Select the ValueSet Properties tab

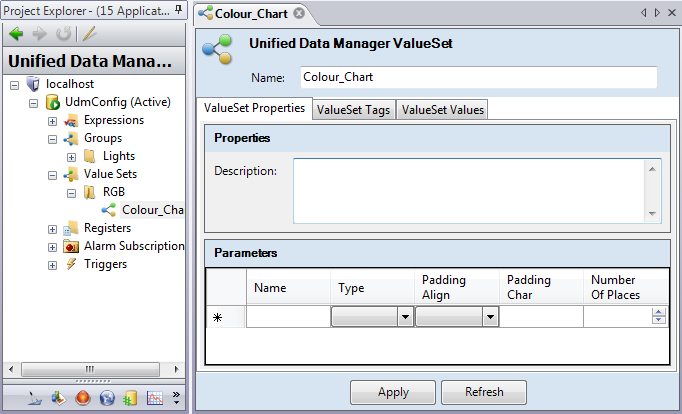click(x=254, y=108)
